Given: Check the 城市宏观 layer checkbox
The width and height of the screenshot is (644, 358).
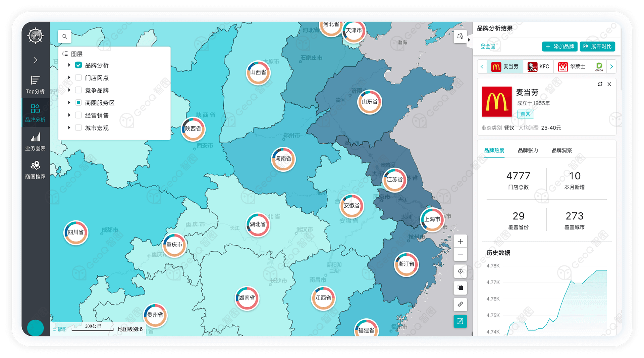Looking at the screenshot, I should (78, 127).
